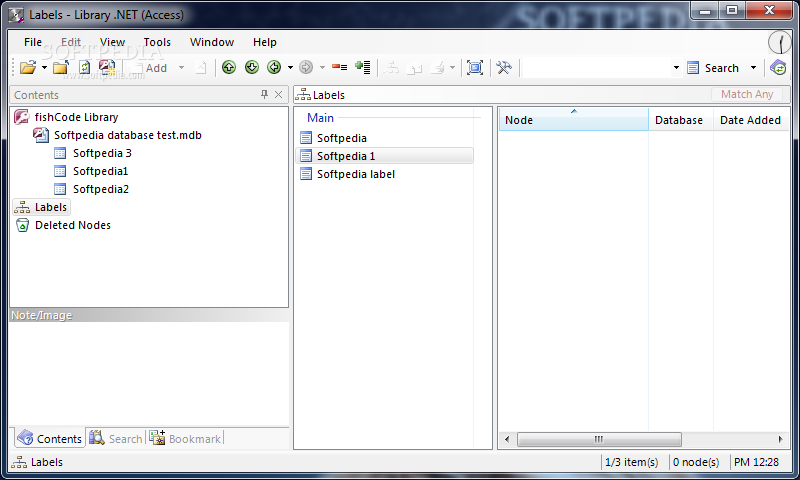Click the full screen frame toolbar icon
The width and height of the screenshot is (800, 480).
click(474, 67)
